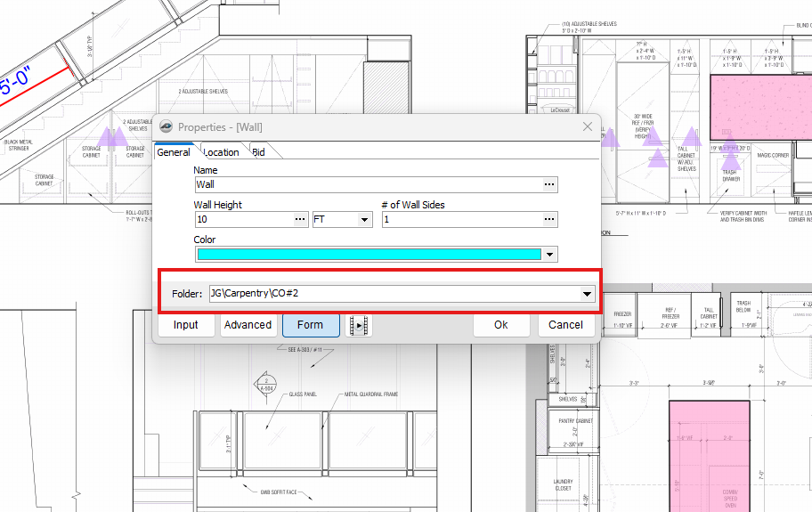
Task: Expand the FT unit dropdown
Action: 364,219
